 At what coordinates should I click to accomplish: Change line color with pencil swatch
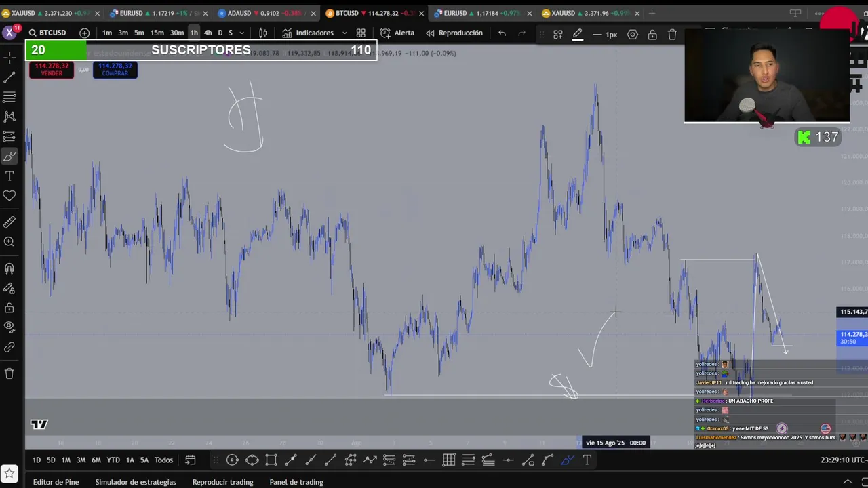pyautogui.click(x=578, y=35)
